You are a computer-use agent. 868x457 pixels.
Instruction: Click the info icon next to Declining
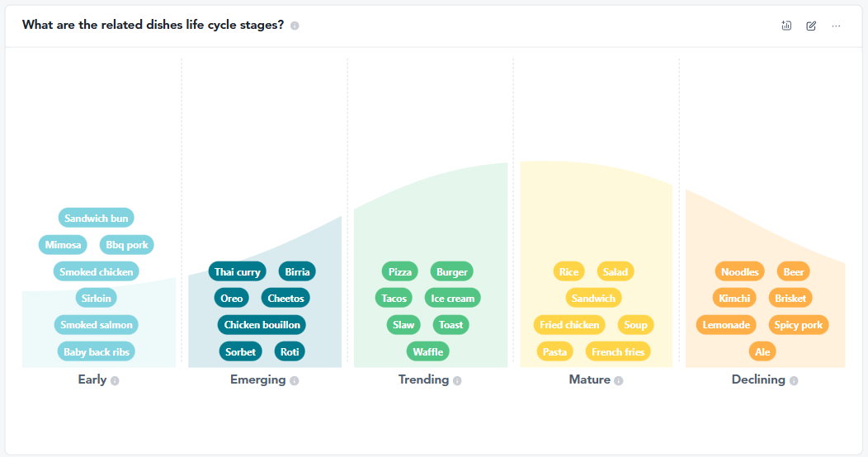pyautogui.click(x=794, y=380)
